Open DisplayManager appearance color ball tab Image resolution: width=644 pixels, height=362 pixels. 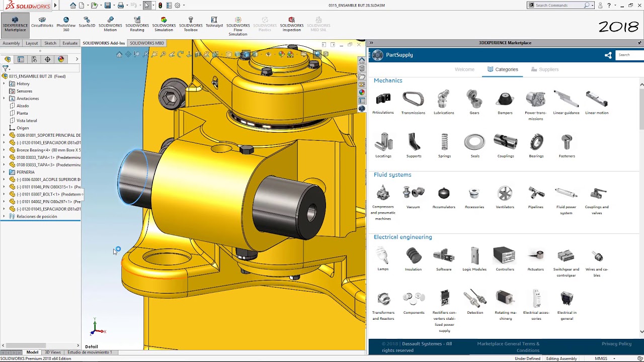(61, 59)
